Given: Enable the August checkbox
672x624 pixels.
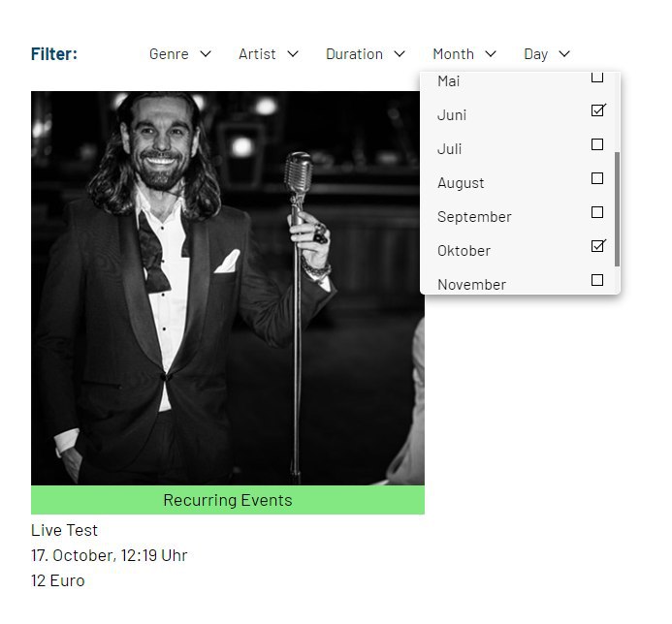Looking at the screenshot, I should click(597, 178).
